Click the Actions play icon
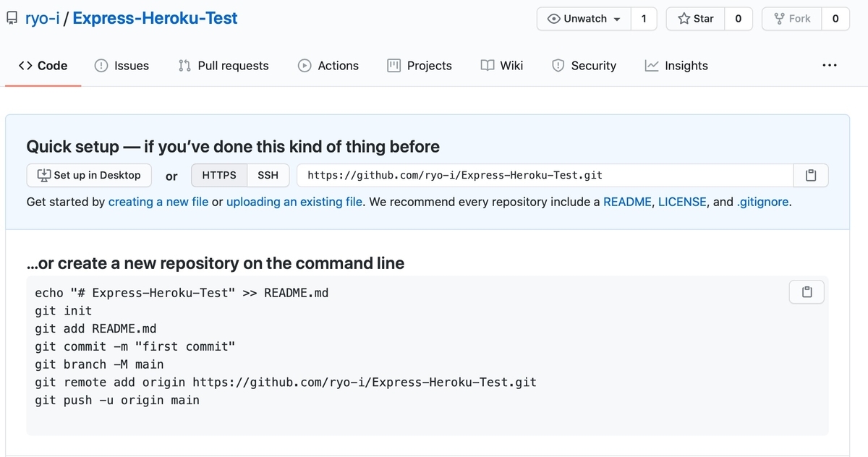Screen dimensions: 868x457 pos(305,66)
